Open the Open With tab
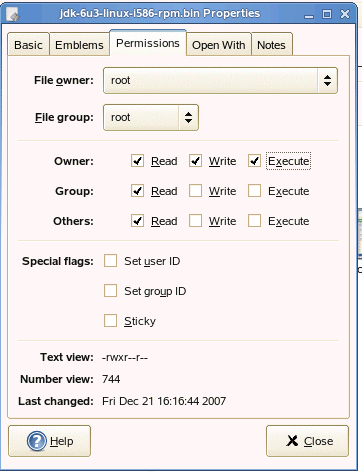The width and height of the screenshot is (362, 472). pos(219,45)
